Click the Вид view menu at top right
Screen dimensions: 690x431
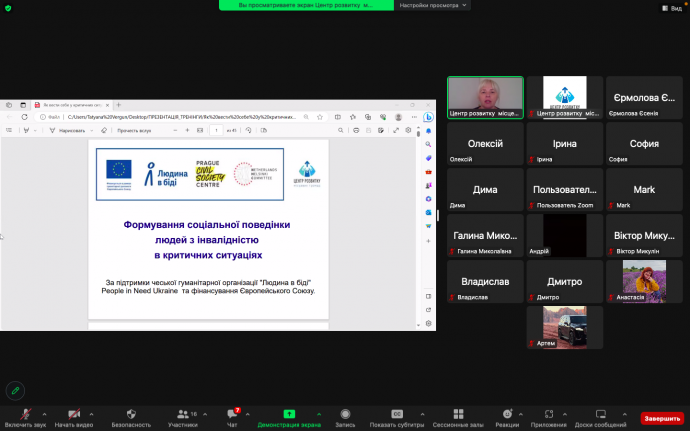(x=675, y=7)
